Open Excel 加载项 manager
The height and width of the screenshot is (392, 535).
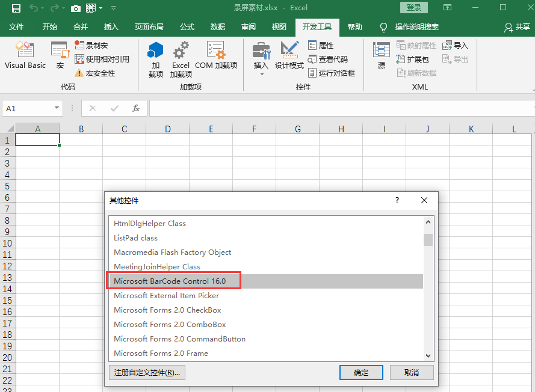pos(181,60)
